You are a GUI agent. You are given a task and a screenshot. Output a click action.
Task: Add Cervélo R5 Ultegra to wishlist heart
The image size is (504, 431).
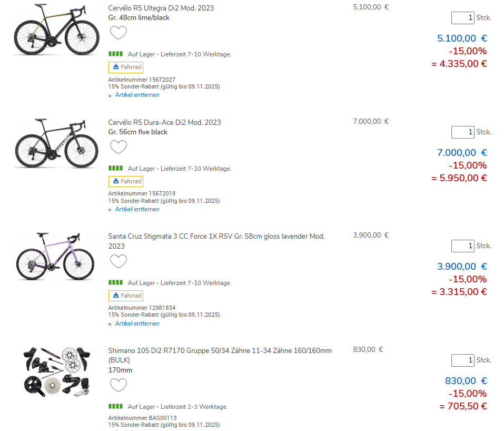(118, 33)
